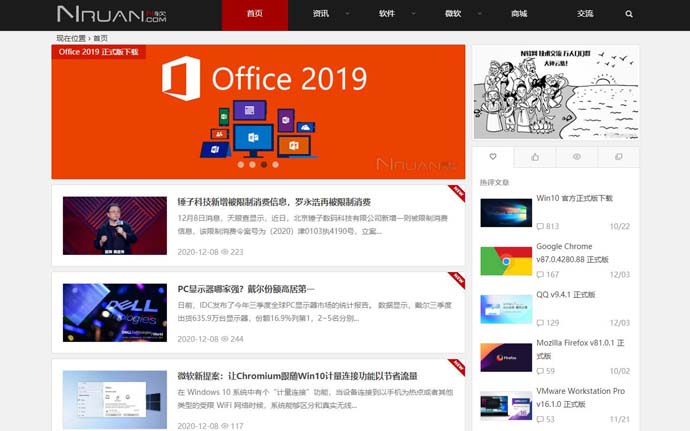Open the 软件 navigation menu

tap(387, 14)
